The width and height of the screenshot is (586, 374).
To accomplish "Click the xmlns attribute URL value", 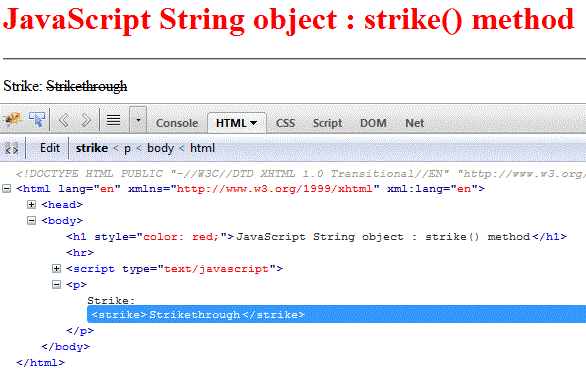I will [274, 189].
